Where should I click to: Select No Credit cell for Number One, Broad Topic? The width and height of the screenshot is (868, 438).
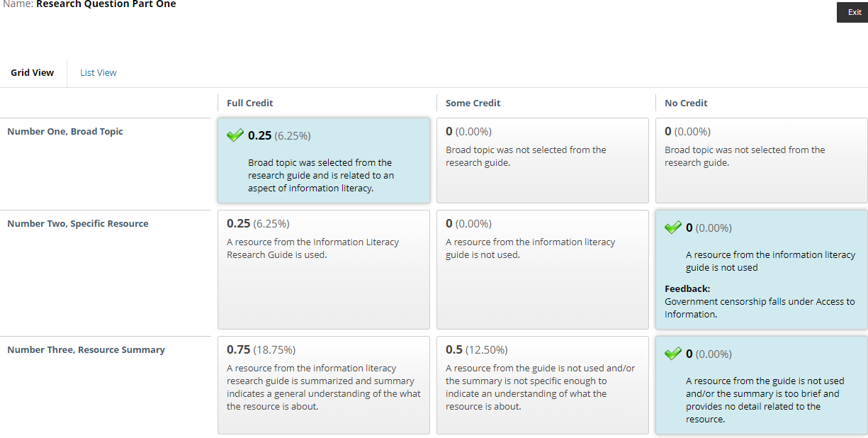762,160
